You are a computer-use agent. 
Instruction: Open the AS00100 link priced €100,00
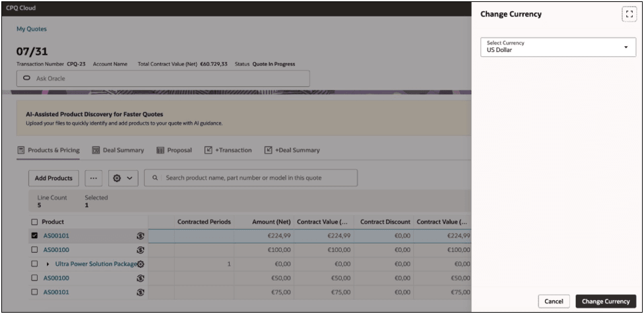point(56,249)
